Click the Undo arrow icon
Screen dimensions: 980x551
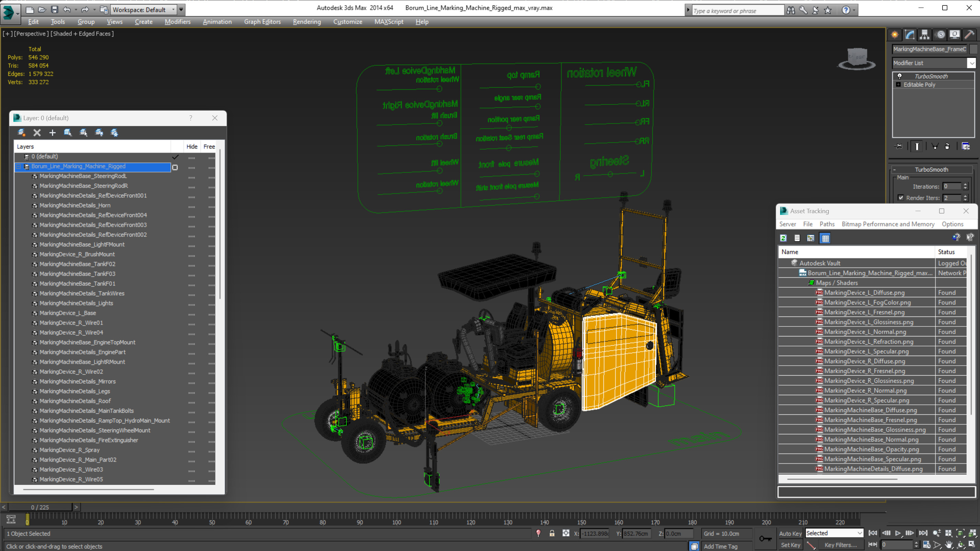(x=67, y=10)
